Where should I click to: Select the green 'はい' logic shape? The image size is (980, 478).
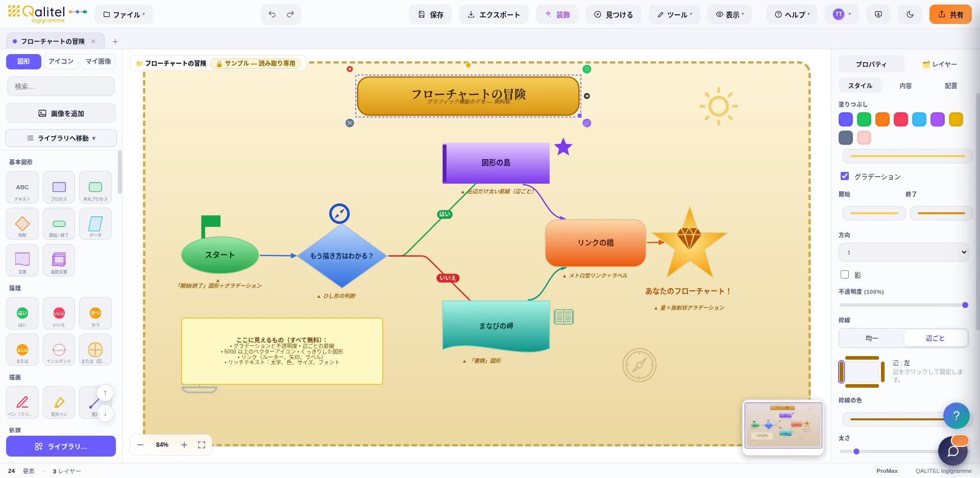tap(22, 313)
